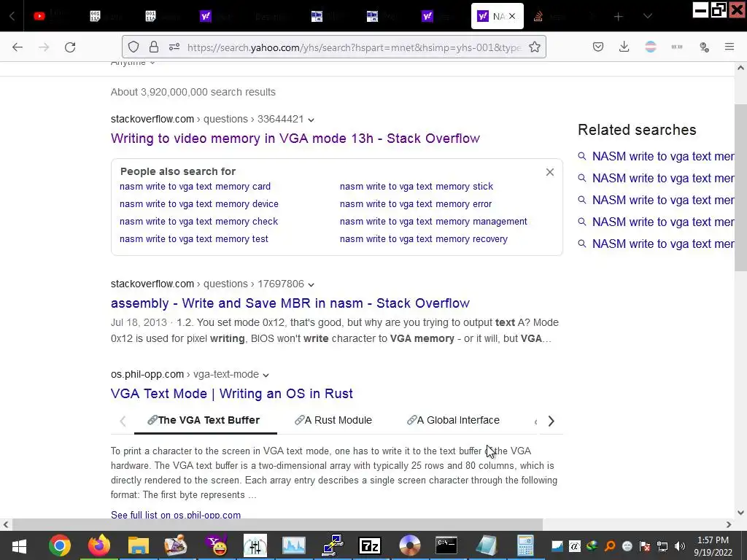Viewport: 747px width, 560px height.
Task: Select The VGA Text Buffer tab
Action: 205,420
